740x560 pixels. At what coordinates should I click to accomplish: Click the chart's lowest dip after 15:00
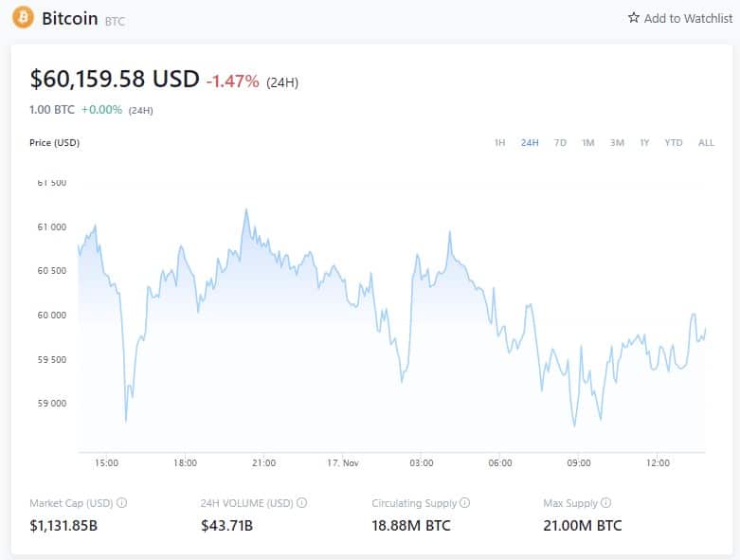click(126, 421)
